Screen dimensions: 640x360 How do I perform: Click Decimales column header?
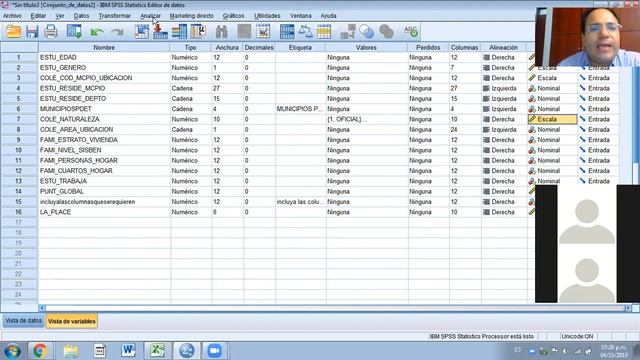point(259,47)
